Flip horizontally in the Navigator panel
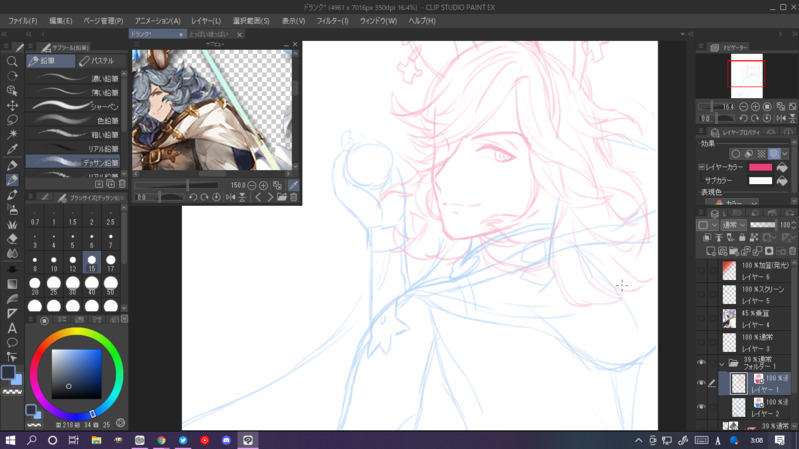The width and height of the screenshot is (799, 449). point(781,118)
